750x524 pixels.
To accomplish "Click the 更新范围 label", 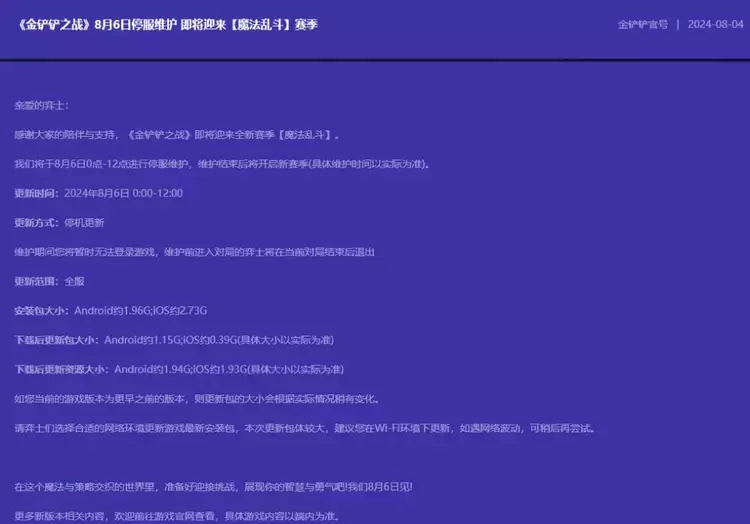I will click(x=37, y=281).
